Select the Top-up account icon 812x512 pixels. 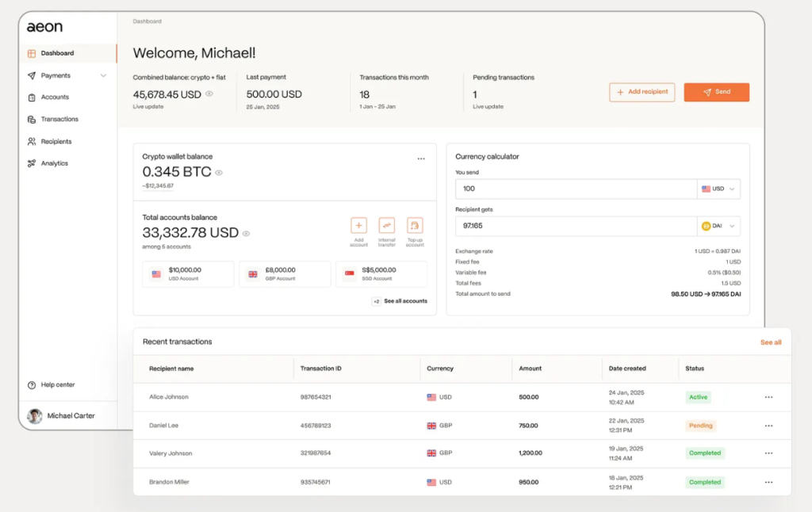(x=415, y=226)
